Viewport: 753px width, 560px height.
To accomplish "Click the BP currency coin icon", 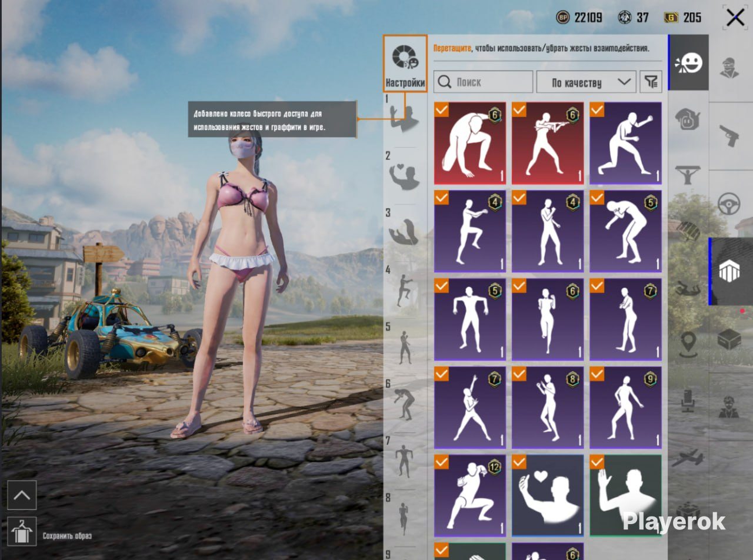I will [x=563, y=18].
